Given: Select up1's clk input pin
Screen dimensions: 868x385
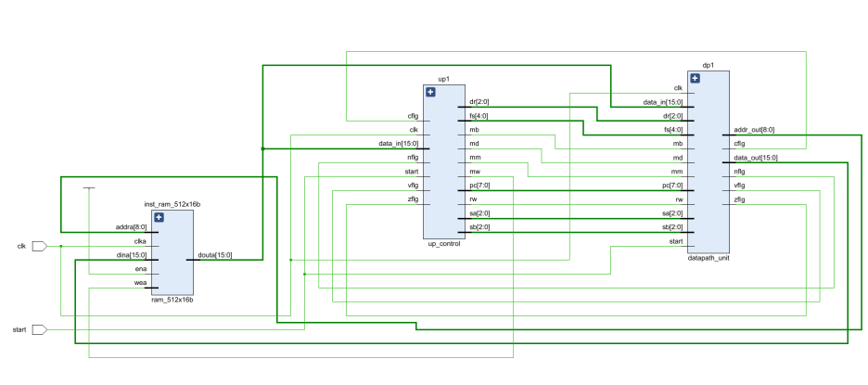Looking at the screenshot, I should 415,130.
